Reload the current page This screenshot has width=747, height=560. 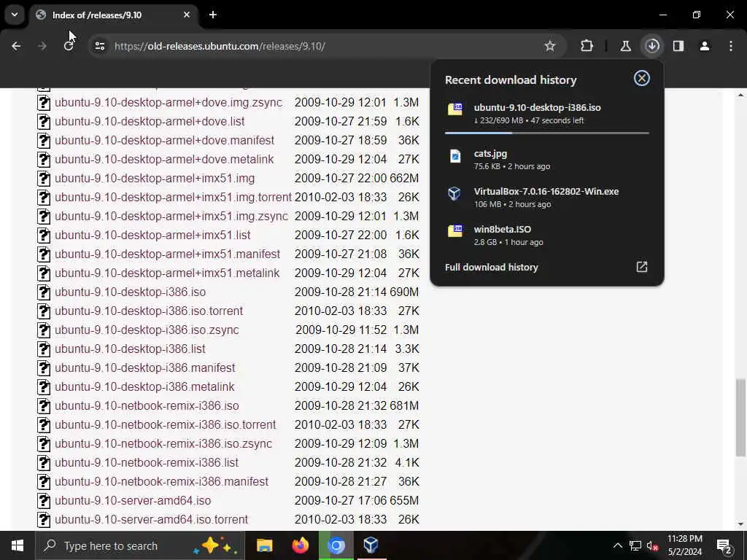click(68, 46)
